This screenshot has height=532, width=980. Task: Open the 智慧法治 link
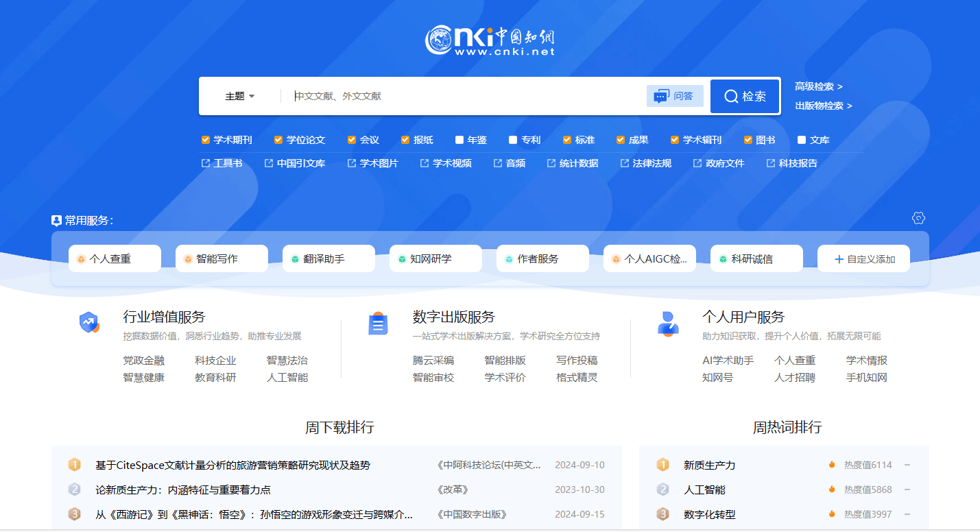pyautogui.click(x=287, y=360)
